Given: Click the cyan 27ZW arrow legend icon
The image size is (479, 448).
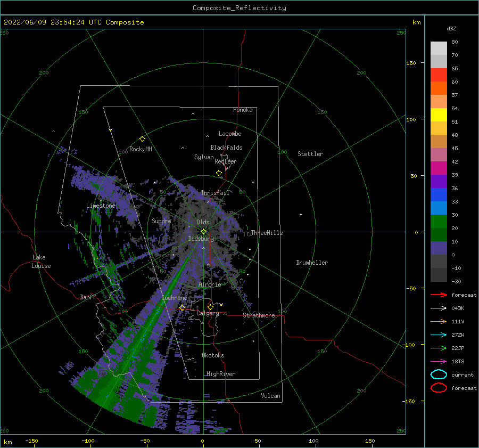Looking at the screenshot, I should (x=439, y=335).
